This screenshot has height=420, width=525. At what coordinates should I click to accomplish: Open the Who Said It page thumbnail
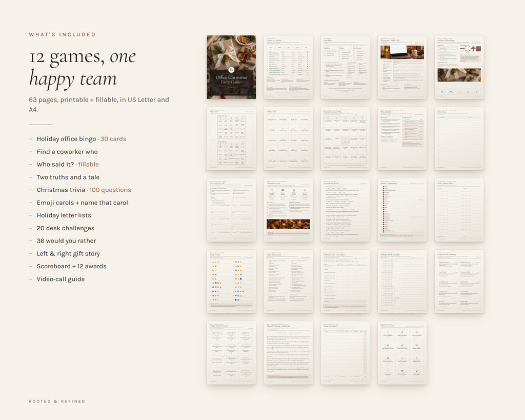coord(402,138)
